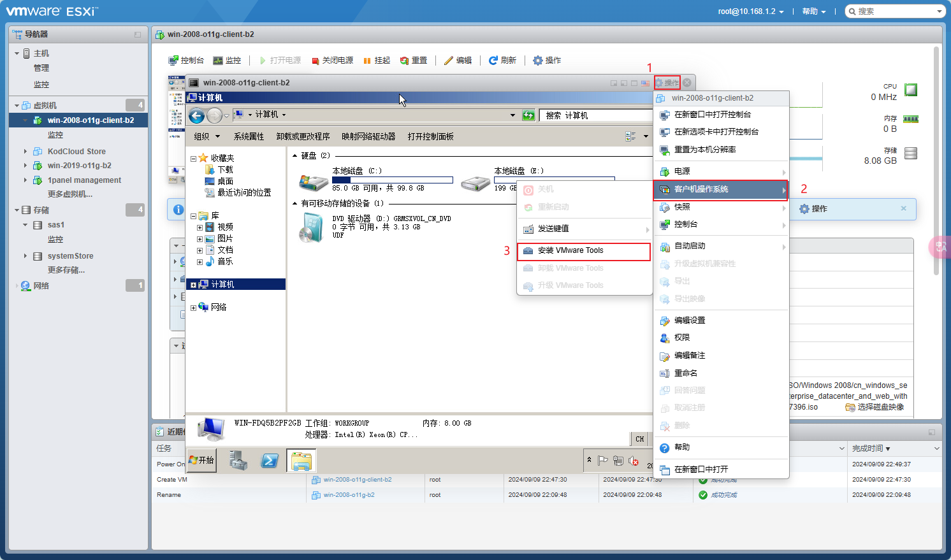The image size is (951, 560).
Task: Click the green refresh icon beside the address bar
Action: tap(528, 115)
